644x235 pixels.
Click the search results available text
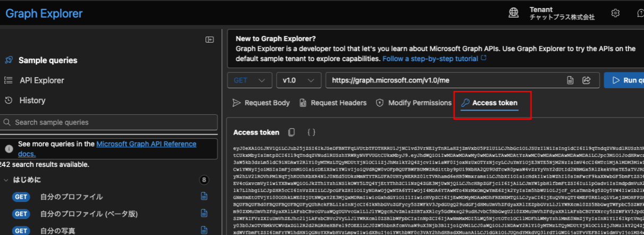coord(45,164)
